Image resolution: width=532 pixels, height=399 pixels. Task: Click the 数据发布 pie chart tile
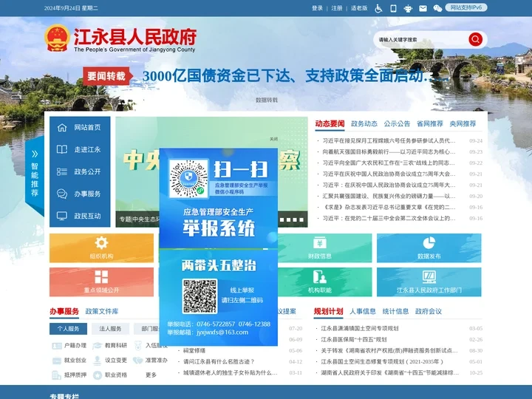point(429,248)
